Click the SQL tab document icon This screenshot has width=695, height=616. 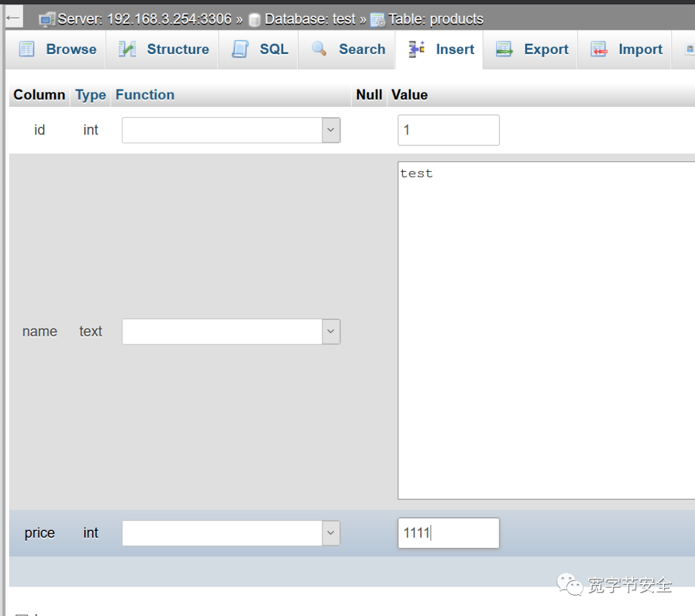tap(240, 49)
